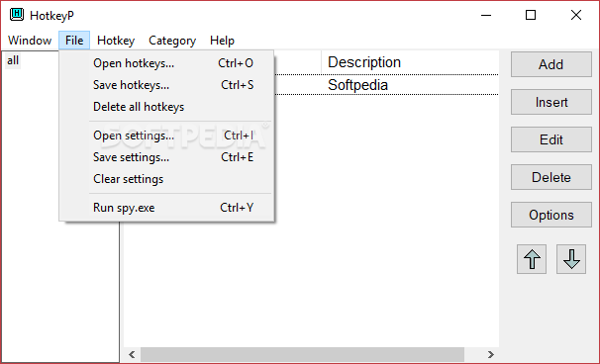Minimize the HotkeyP window
Viewport: 600px width, 364px height.
pos(486,15)
